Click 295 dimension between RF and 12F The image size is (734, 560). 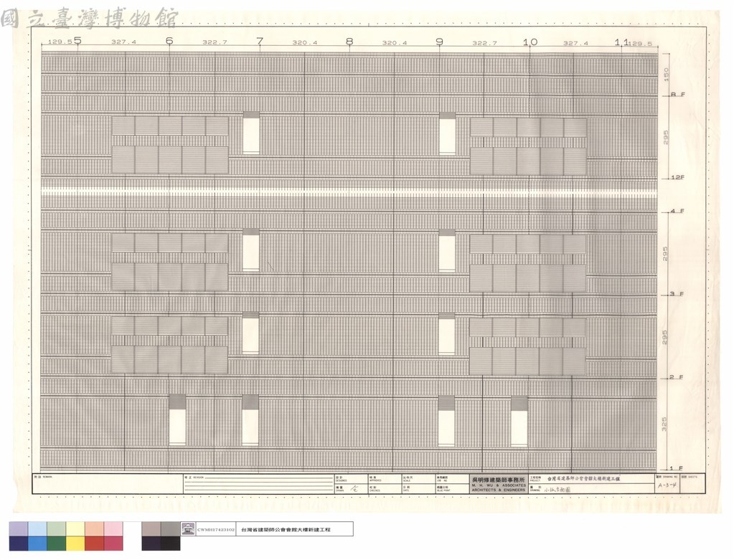[x=666, y=137]
